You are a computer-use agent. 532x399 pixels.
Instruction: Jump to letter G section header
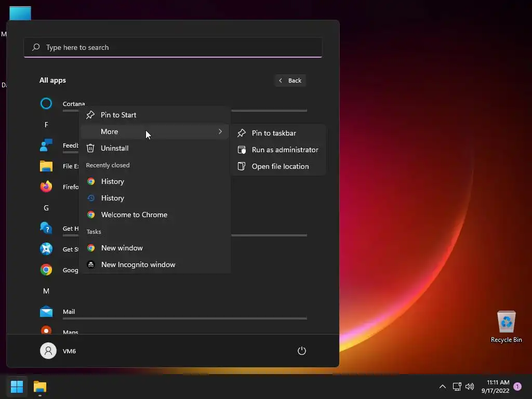point(46,208)
